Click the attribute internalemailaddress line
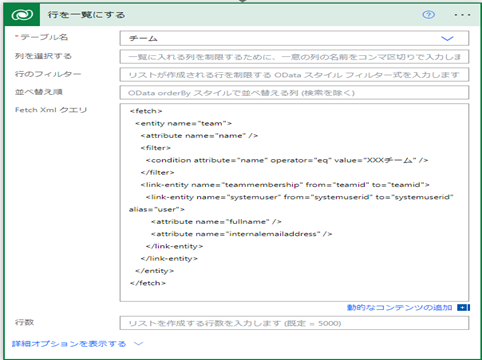This screenshot has height=360, width=482. pos(242,234)
